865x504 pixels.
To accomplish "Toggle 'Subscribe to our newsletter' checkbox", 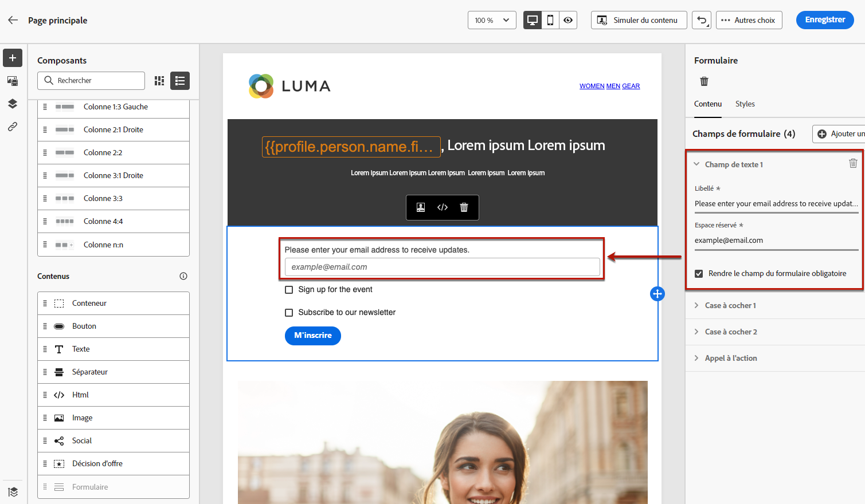I will pos(289,313).
